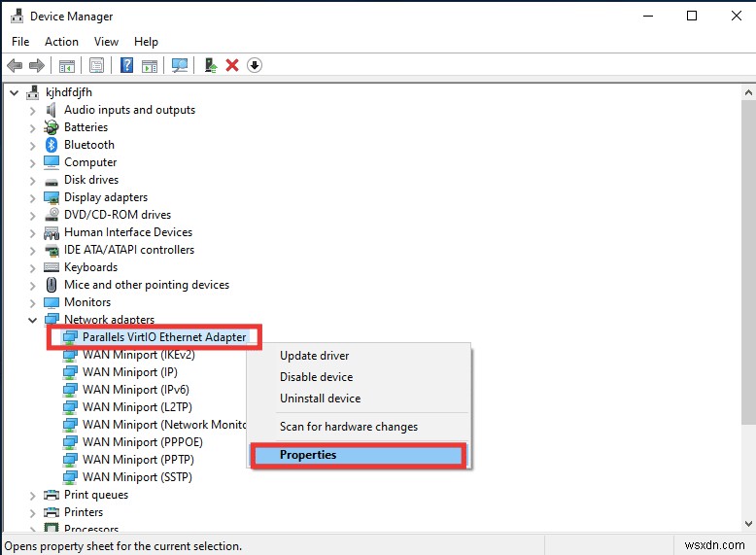Select WAN Miniport (PPTP)
The width and height of the screenshot is (756, 555).
(x=138, y=460)
